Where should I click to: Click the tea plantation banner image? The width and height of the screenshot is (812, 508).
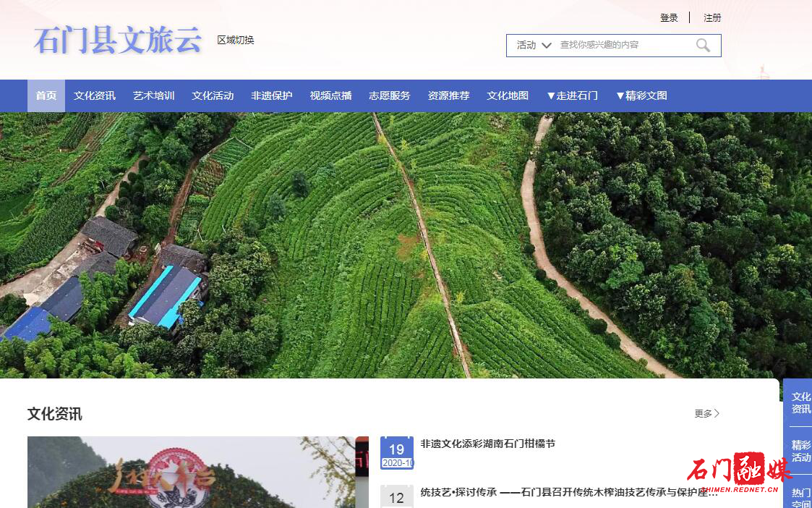coord(406,245)
